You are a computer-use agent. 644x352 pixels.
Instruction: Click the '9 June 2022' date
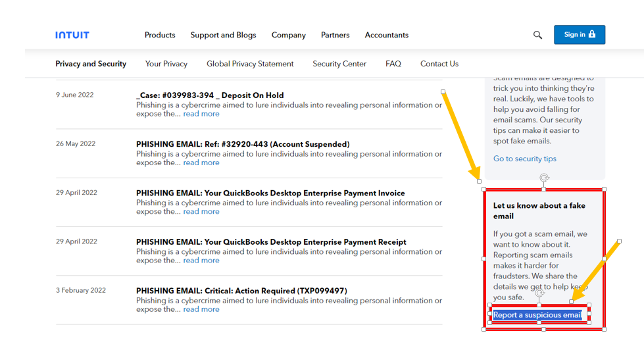click(x=75, y=95)
